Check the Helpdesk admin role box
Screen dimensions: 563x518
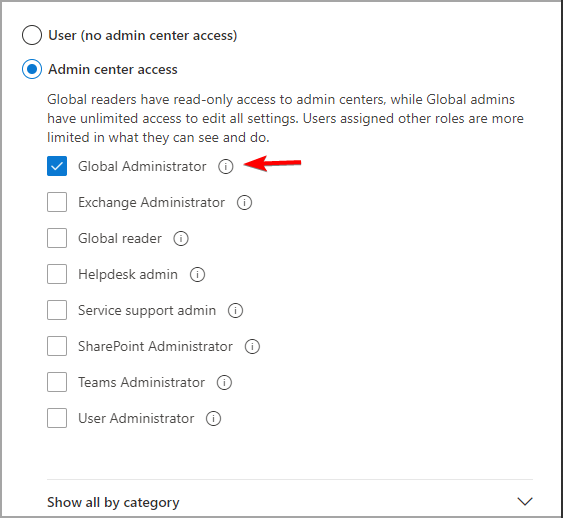pos(57,274)
